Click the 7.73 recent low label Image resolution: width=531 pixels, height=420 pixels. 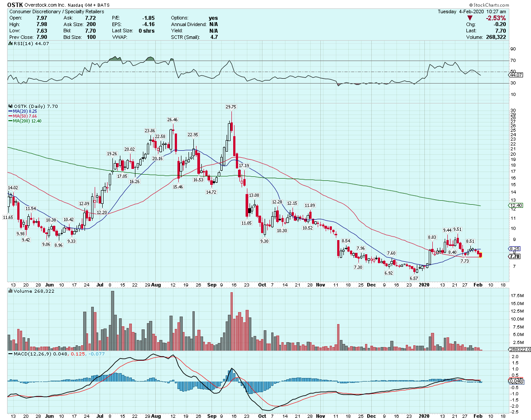tap(465, 261)
